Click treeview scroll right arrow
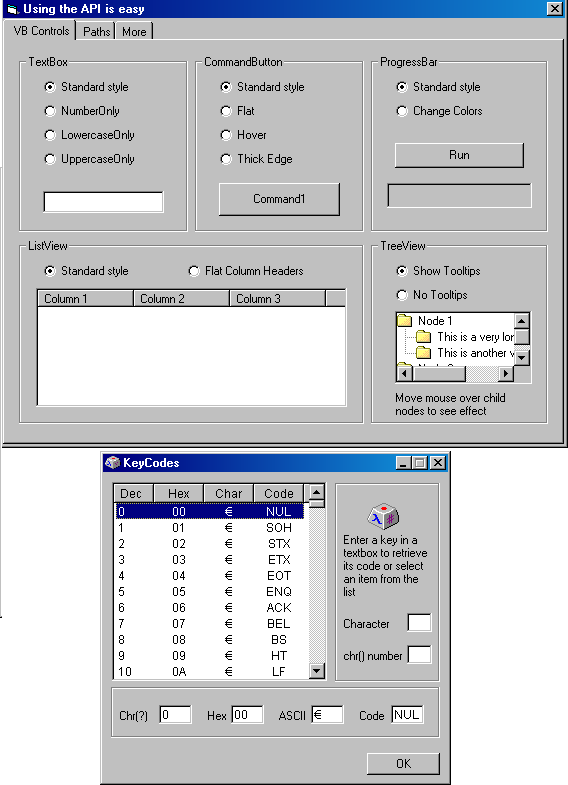568x785 pixels. tap(506, 373)
